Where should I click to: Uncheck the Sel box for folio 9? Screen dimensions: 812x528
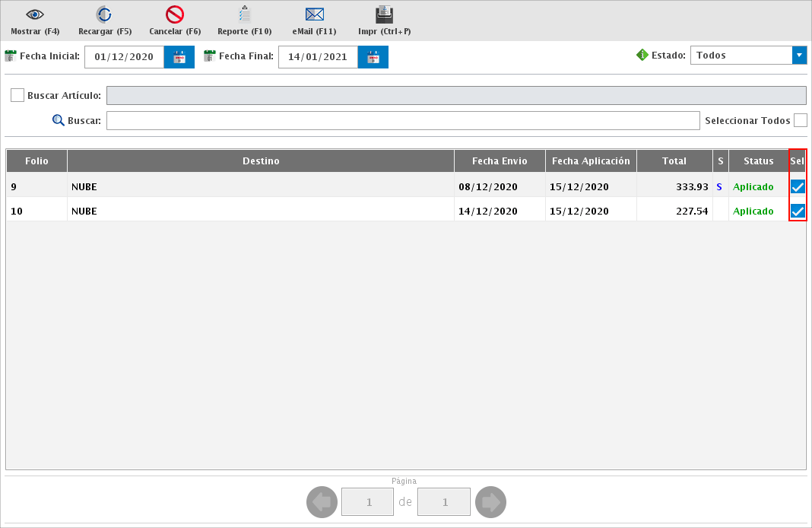point(798,186)
